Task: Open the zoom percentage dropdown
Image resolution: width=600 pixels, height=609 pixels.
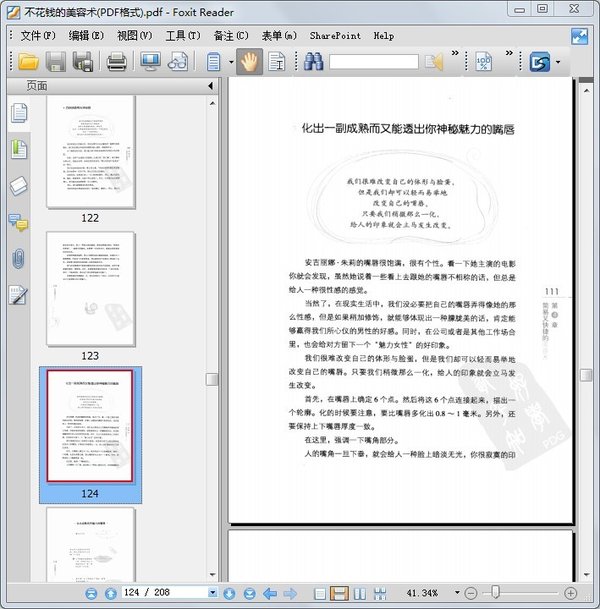Action: tap(457, 593)
